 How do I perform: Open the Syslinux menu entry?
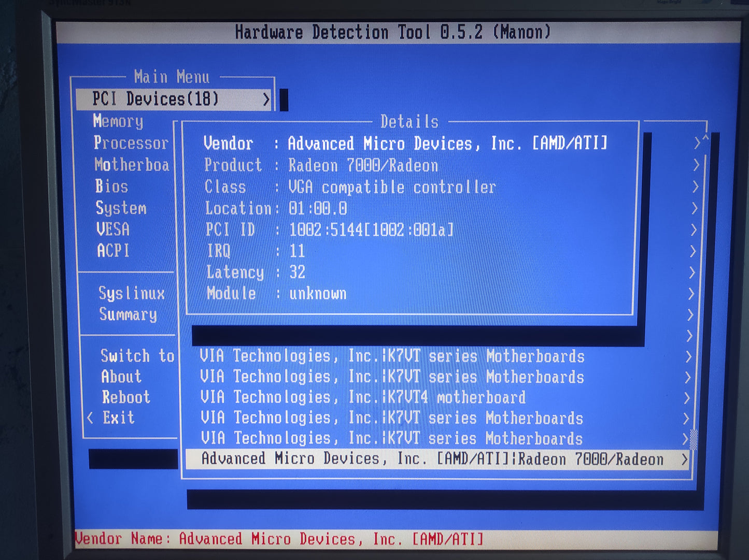pyautogui.click(x=132, y=294)
